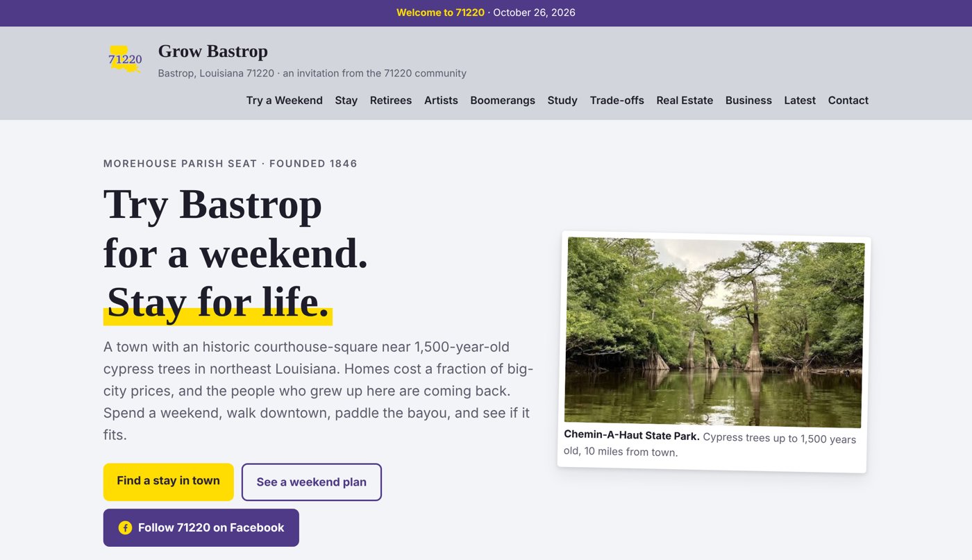This screenshot has height=560, width=972.
Task: Click the 71220 Louisiana logo icon
Action: click(x=125, y=59)
